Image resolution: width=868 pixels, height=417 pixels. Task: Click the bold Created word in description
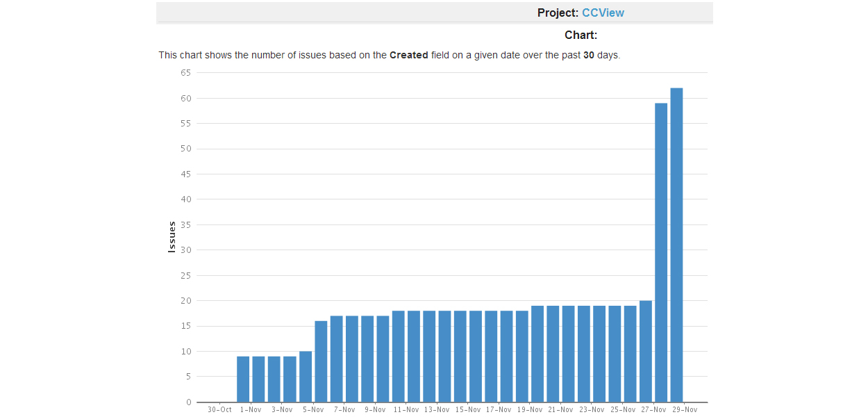pos(408,55)
